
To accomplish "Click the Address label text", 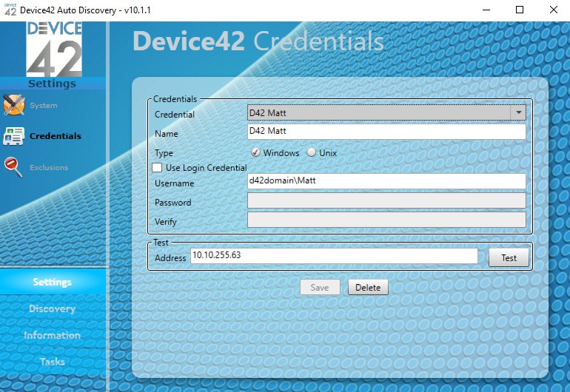I will click(x=170, y=258).
